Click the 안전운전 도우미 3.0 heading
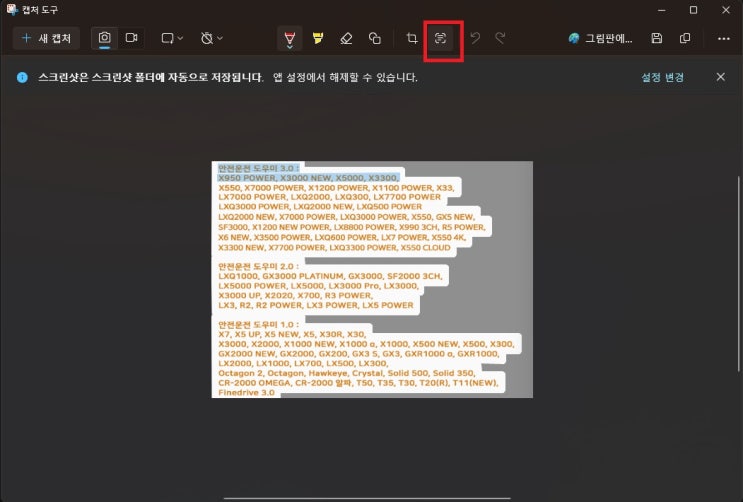 click(258, 168)
